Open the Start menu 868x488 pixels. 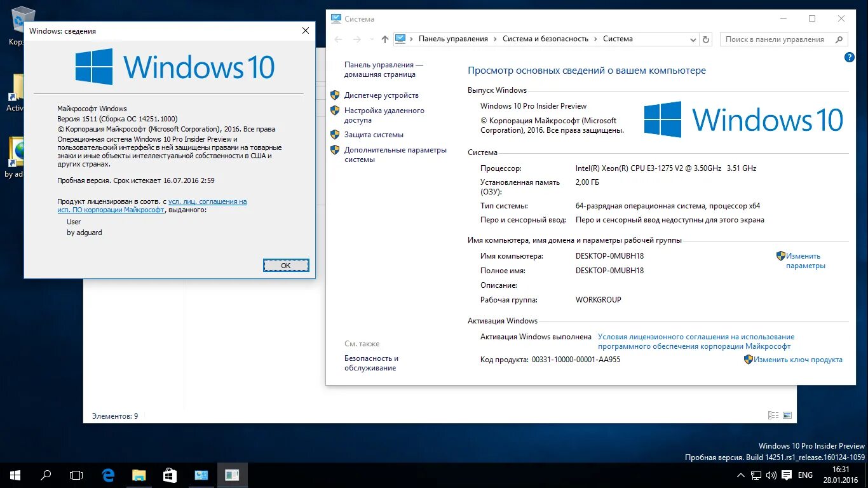[15, 475]
